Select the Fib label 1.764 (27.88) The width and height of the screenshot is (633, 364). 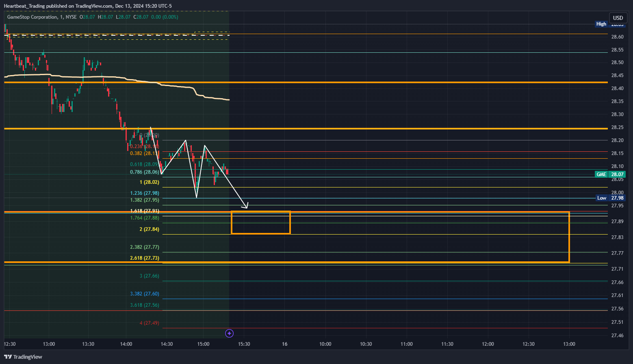[x=145, y=218]
